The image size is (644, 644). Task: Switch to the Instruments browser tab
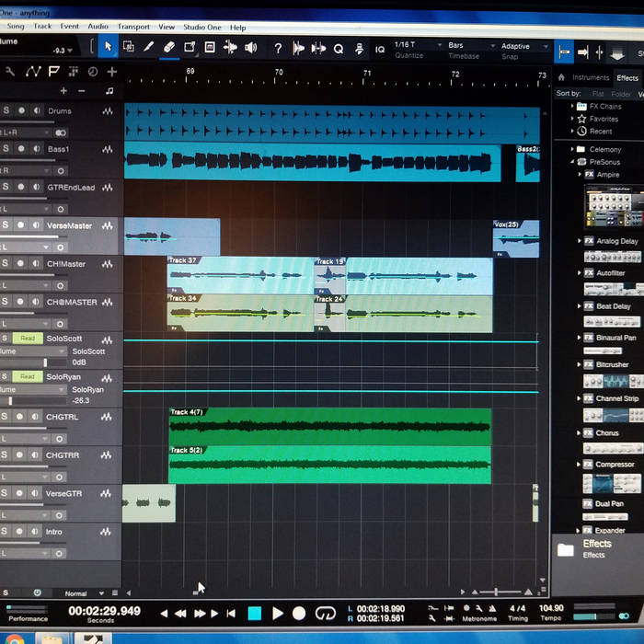[590, 78]
